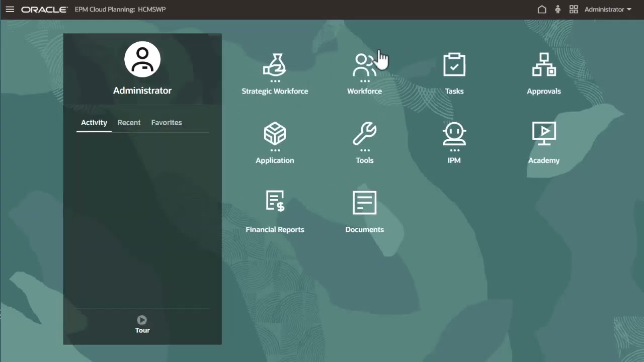The height and width of the screenshot is (362, 644).
Task: Click the Approvals label text
Action: 544,91
